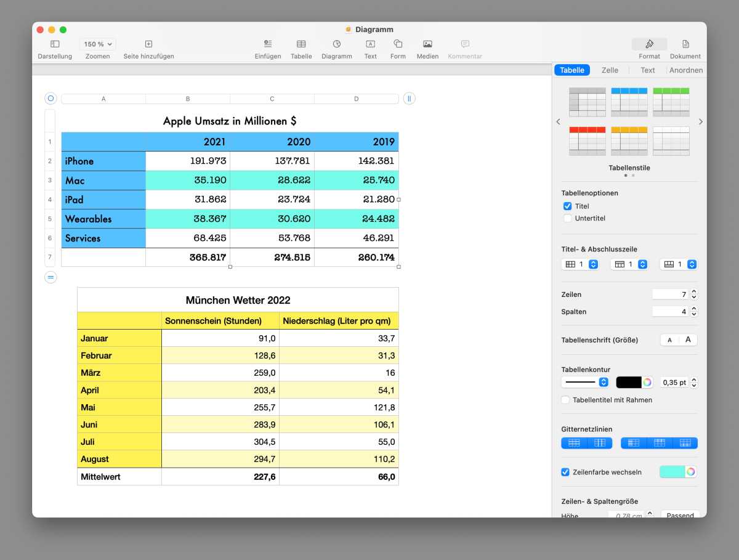739x560 pixels.
Task: Apply the gray table style thumbnail
Action: [x=588, y=102]
